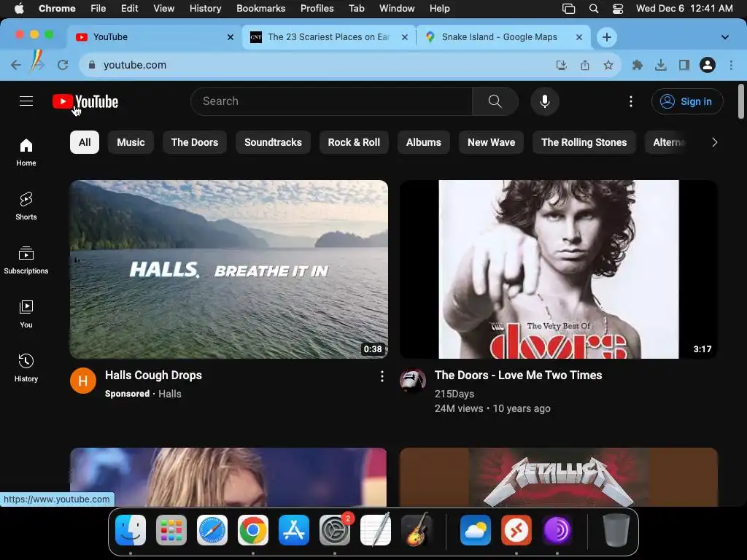Open Chrome extensions puzzle icon

[x=637, y=65]
